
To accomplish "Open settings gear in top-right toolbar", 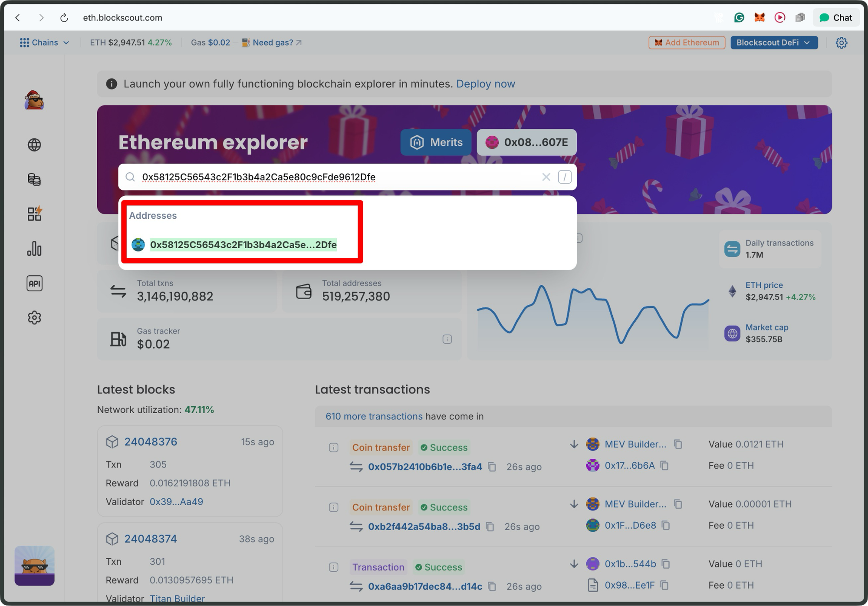I will coord(842,42).
